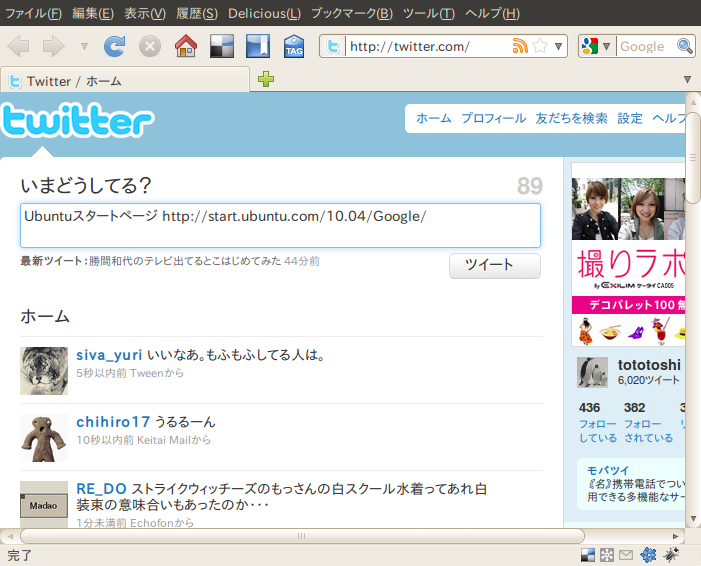Click the Twitter logo
Image resolution: width=701 pixels, height=566 pixels.
(x=78, y=120)
